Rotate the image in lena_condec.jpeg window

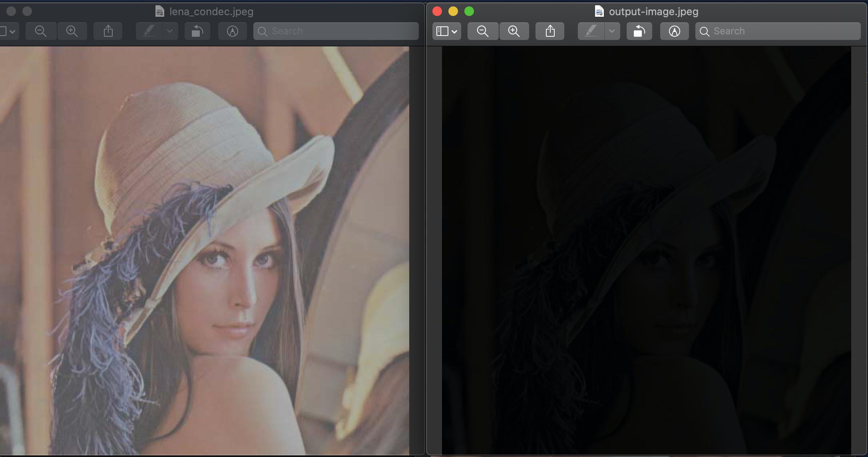[197, 31]
